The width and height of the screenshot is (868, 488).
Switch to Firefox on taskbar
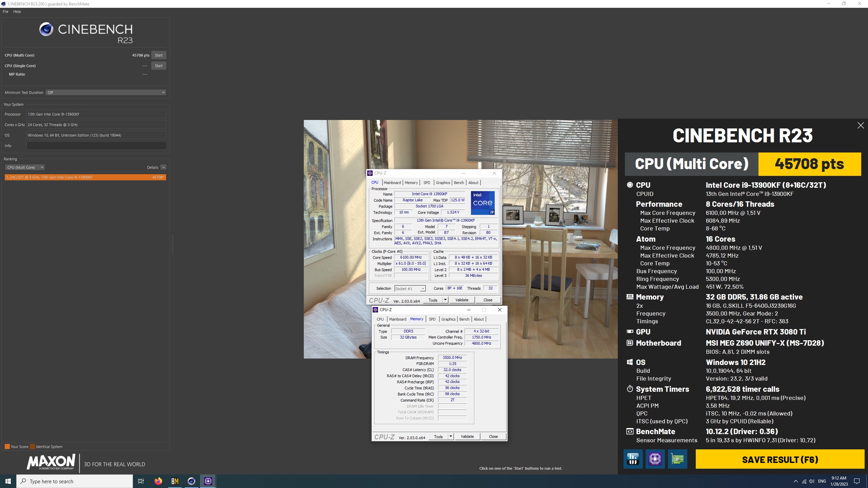[x=158, y=481]
